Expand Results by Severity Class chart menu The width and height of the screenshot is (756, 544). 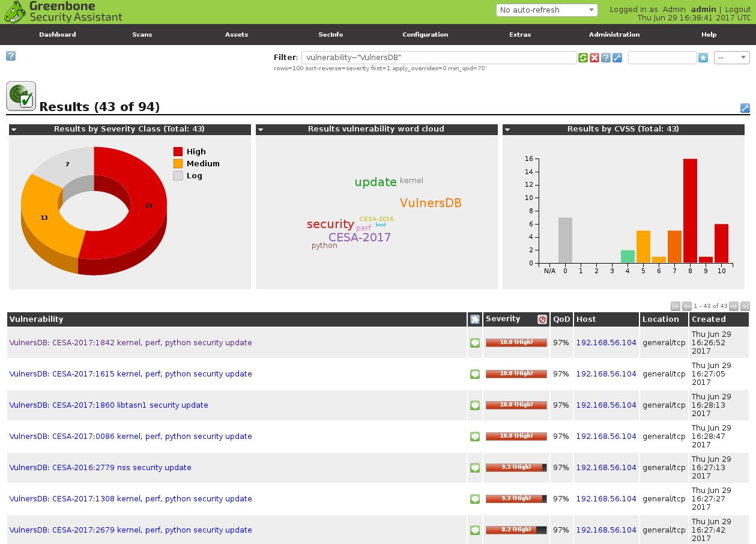pyautogui.click(x=13, y=129)
